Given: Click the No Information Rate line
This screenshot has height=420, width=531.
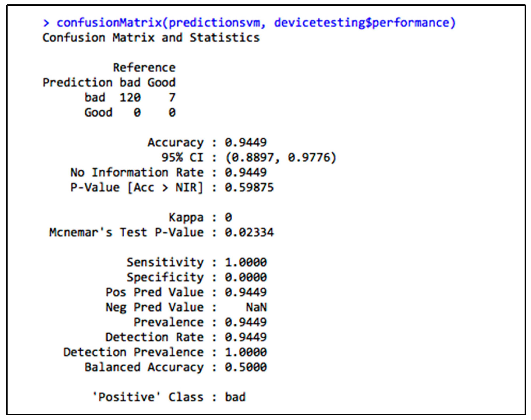Looking at the screenshot, I should [168, 172].
